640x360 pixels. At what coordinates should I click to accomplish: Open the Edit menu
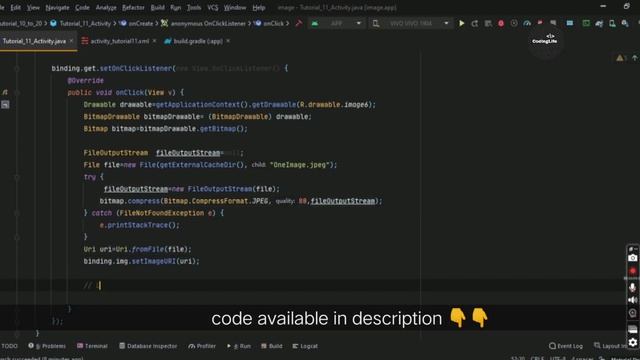pos(16,7)
